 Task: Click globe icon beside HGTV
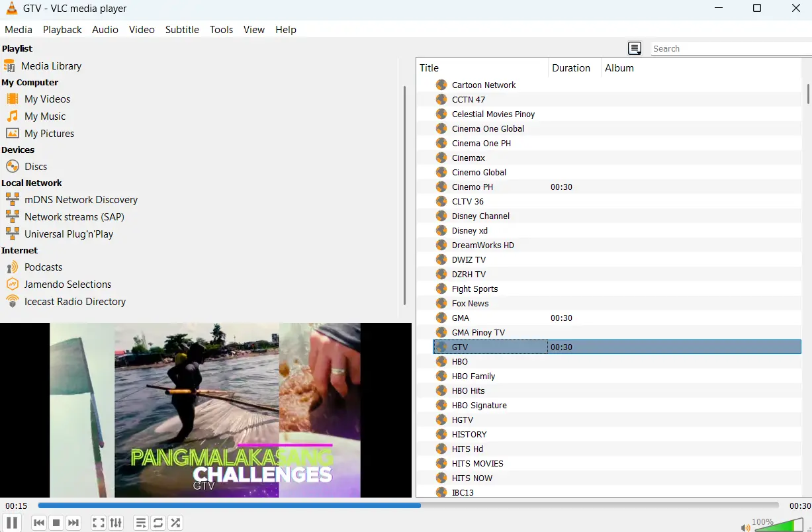[x=441, y=420]
